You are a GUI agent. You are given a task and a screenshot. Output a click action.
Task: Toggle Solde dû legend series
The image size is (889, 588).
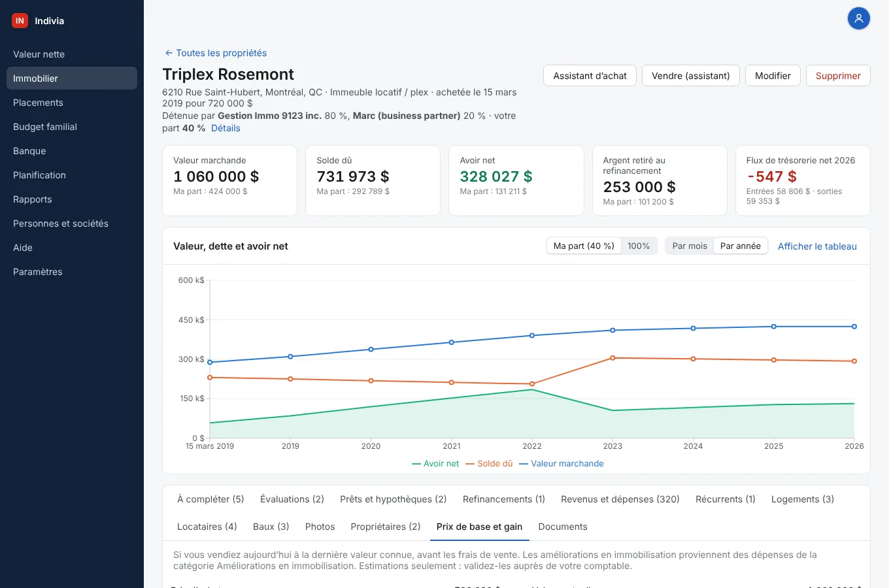489,464
